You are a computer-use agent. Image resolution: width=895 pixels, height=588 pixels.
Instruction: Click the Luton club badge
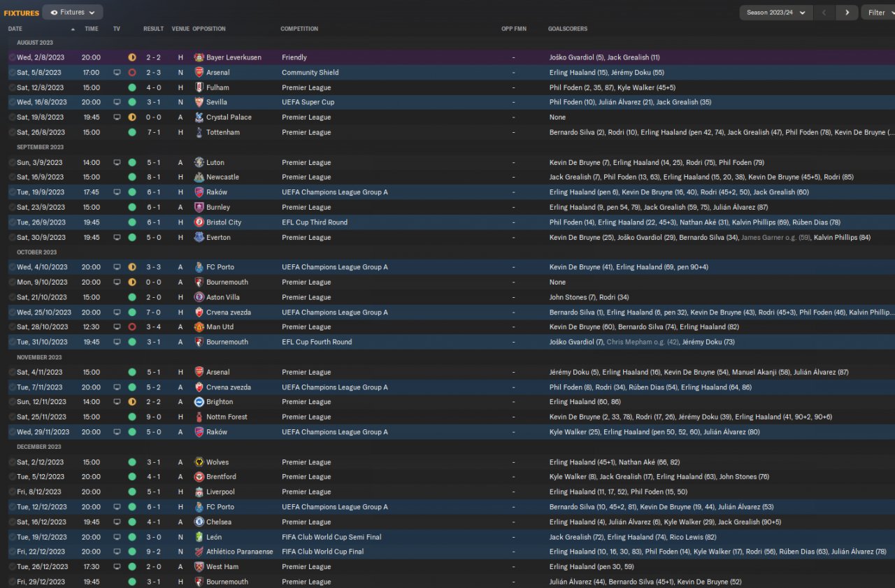click(x=199, y=162)
